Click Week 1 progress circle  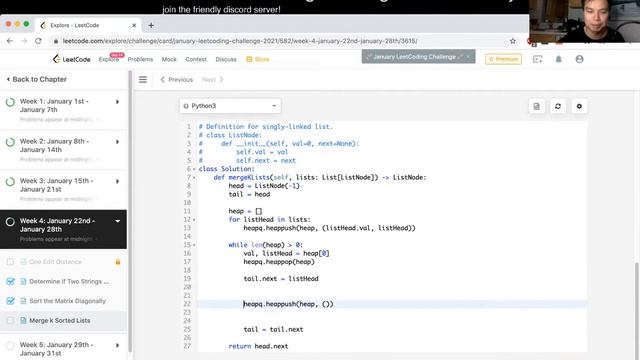pos(10,102)
